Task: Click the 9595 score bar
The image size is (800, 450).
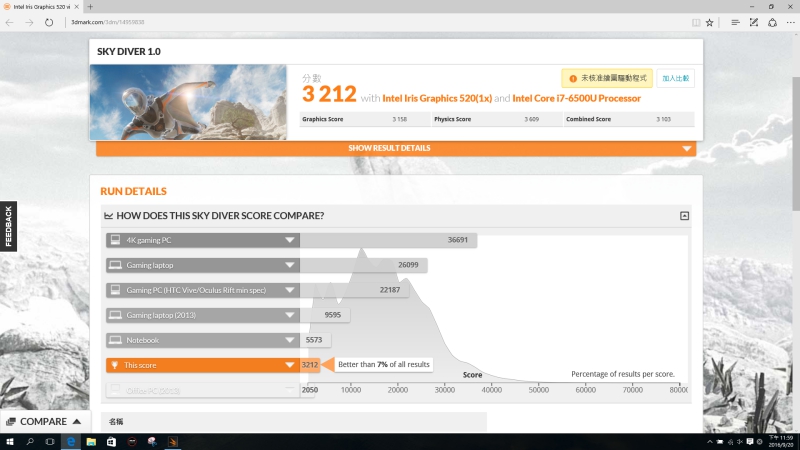Action: tap(324, 315)
